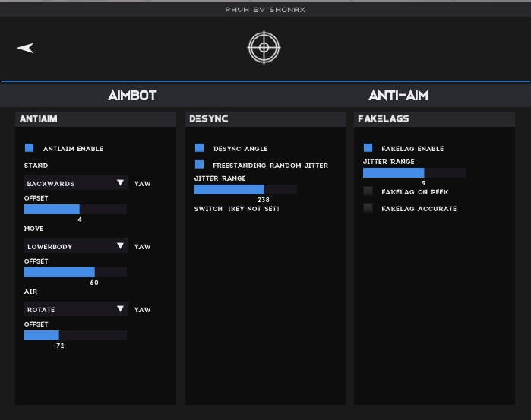Expand the Stand yaw Backwards dropdown
Screen dimensions: 531x420
point(76,183)
